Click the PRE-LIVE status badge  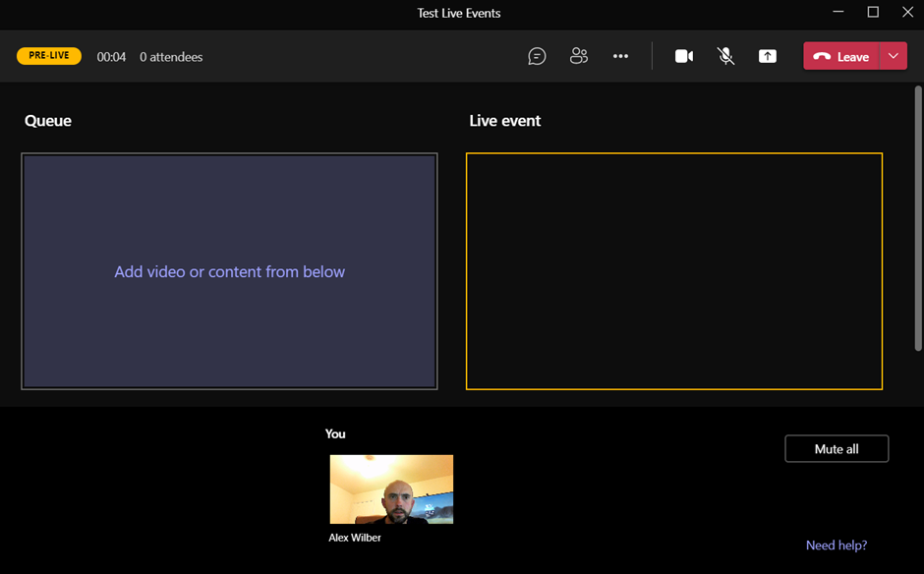(49, 56)
